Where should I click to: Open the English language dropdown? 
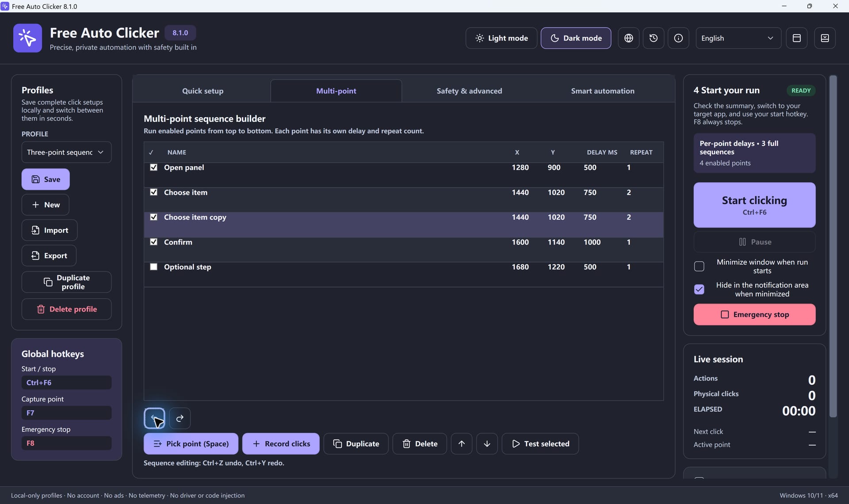click(738, 38)
